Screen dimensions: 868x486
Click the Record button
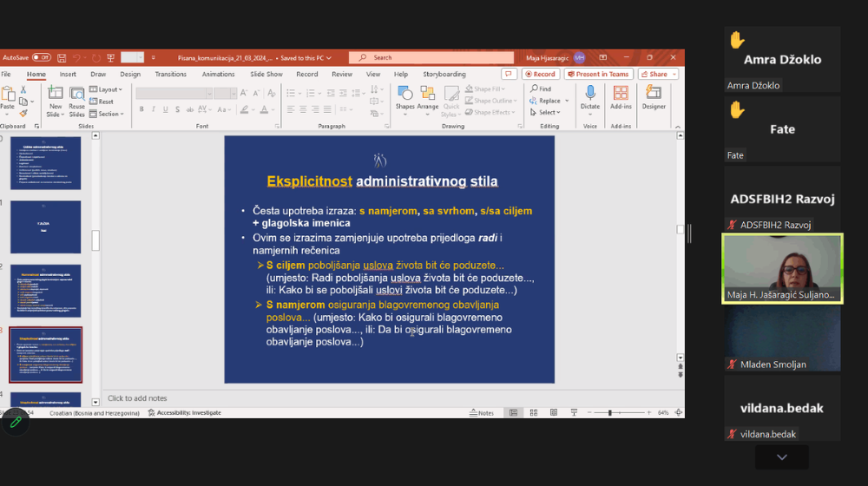541,74
